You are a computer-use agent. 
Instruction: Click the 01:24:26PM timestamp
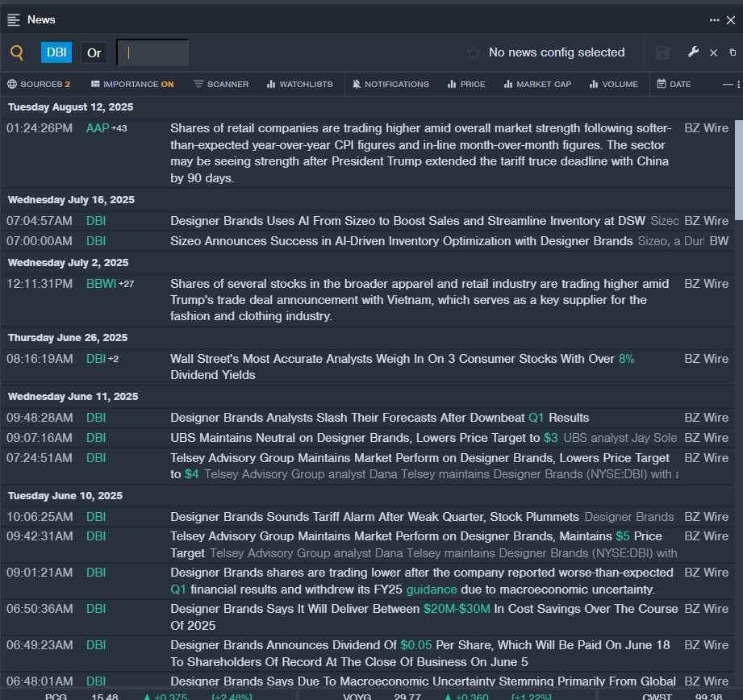[40, 128]
